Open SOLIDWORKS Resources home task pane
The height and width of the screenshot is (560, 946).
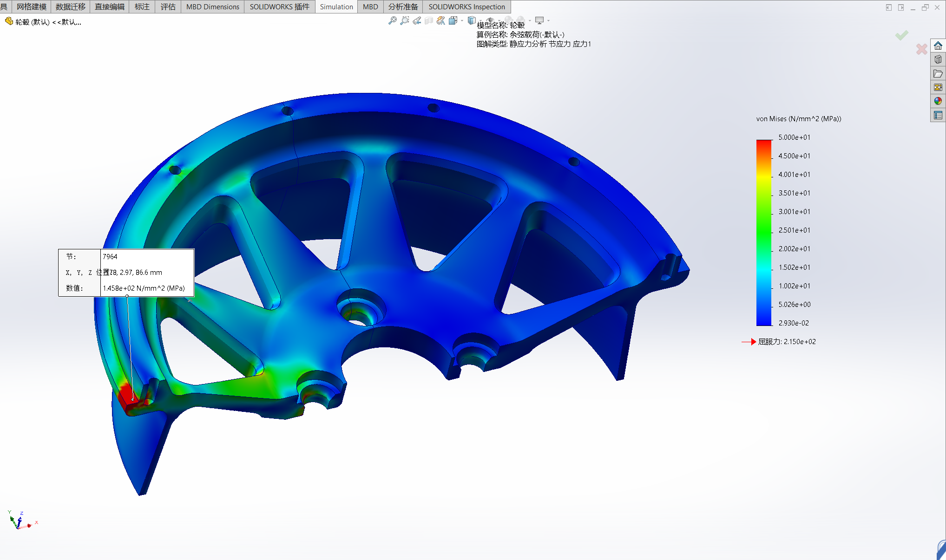click(938, 46)
